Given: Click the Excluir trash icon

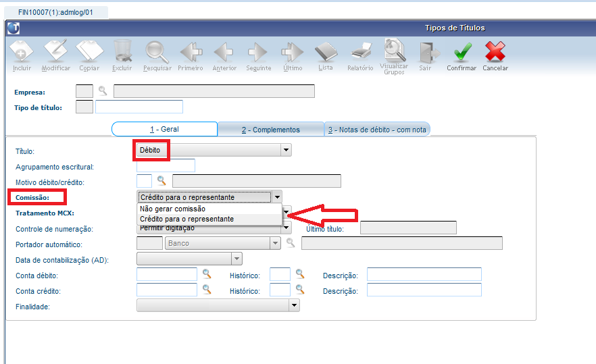Looking at the screenshot, I should pos(122,51).
